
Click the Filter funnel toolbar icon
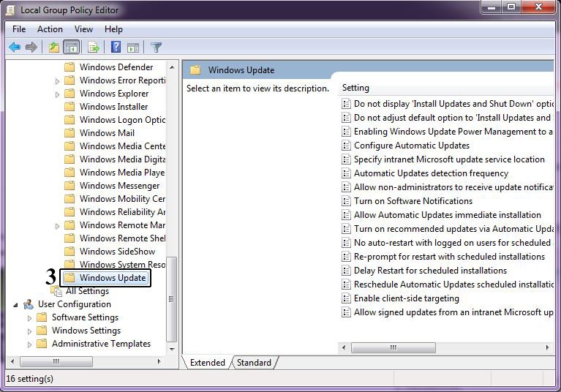tap(156, 47)
